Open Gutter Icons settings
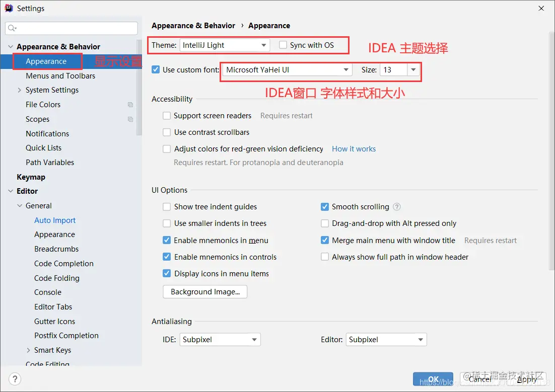 (x=54, y=321)
